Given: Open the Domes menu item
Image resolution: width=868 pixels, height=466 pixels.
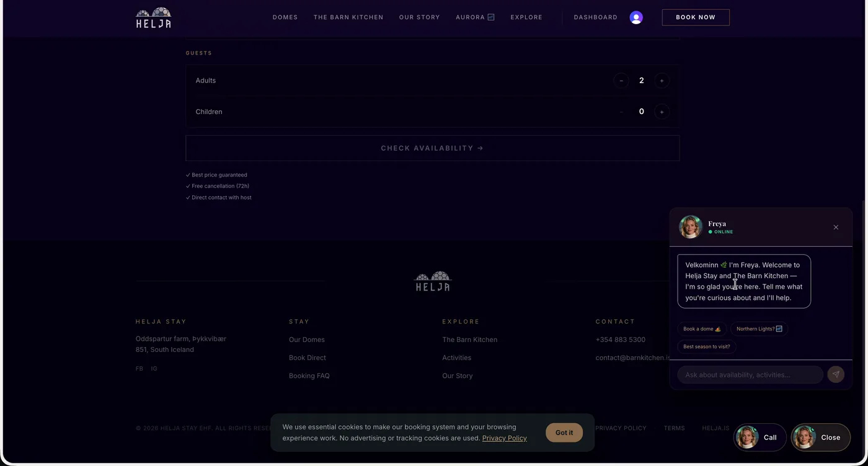Looking at the screenshot, I should pos(285,17).
